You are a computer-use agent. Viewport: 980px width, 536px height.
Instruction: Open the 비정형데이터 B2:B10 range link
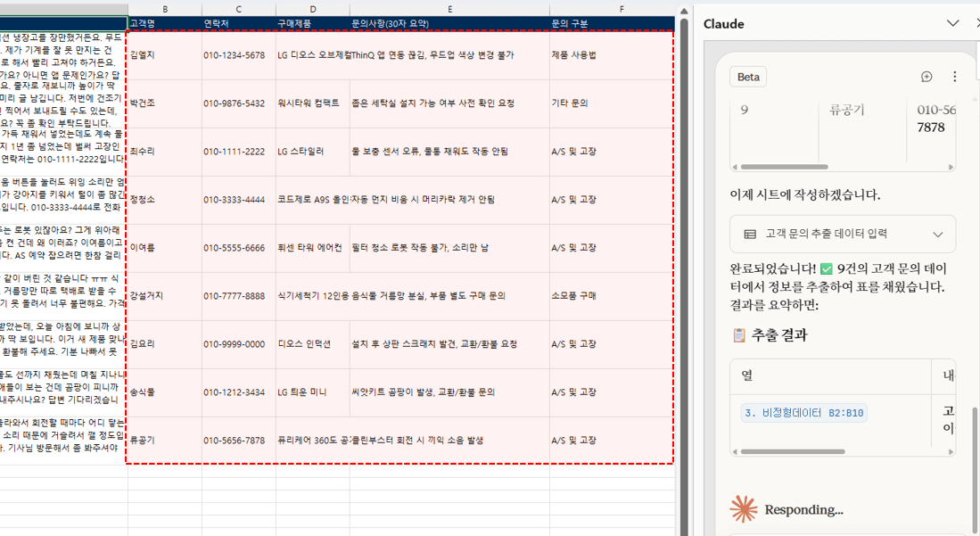[x=804, y=413]
